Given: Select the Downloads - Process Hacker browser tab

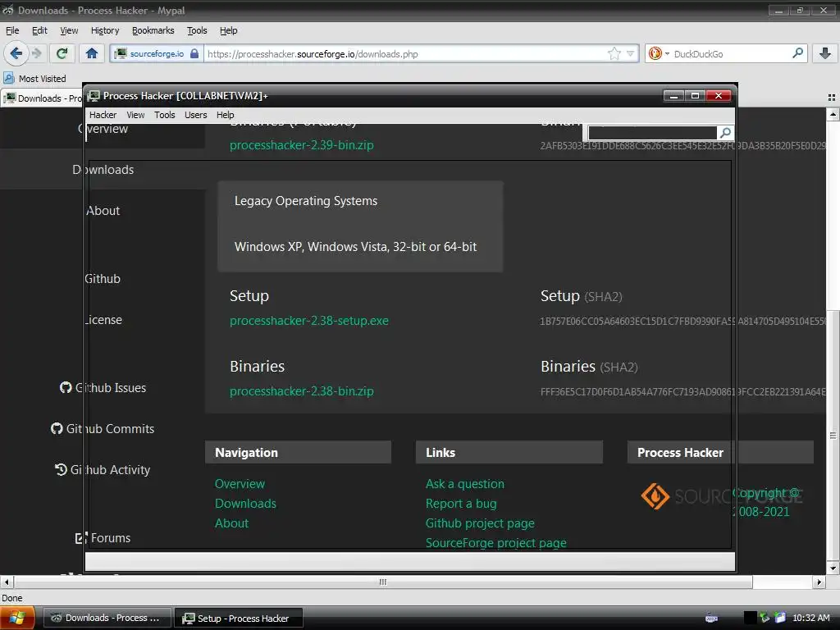Looking at the screenshot, I should (43, 98).
